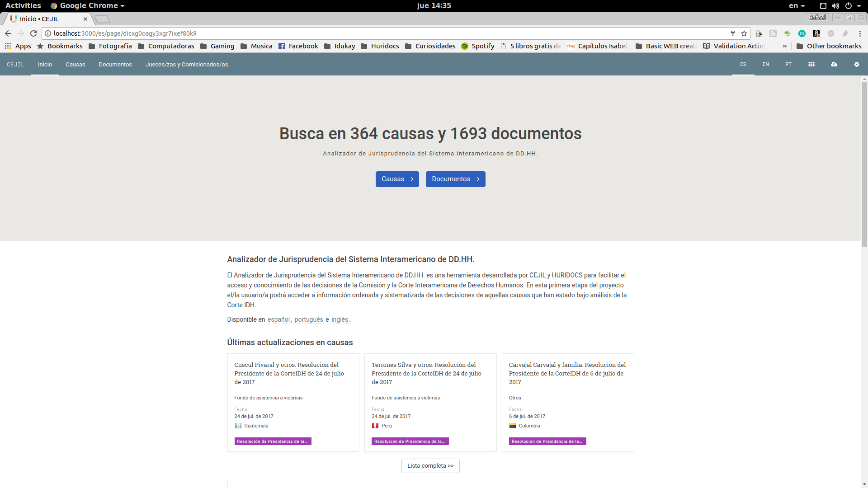Click the Lista completa >> button
This screenshot has width=868, height=488.
click(430, 466)
